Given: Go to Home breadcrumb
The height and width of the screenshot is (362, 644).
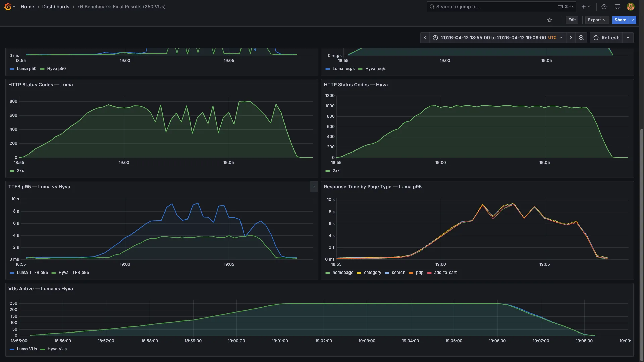Looking at the screenshot, I should 27,7.
